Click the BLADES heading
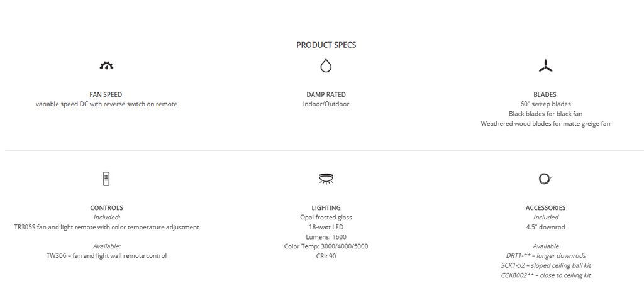The height and width of the screenshot is (293, 644). [x=545, y=94]
